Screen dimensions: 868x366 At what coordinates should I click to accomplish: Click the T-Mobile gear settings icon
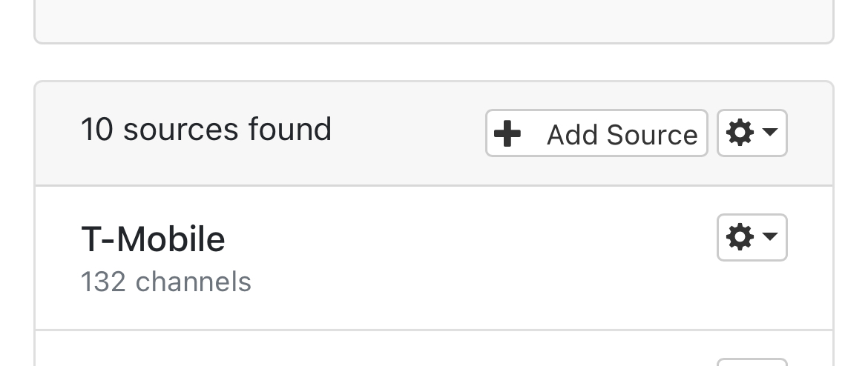[x=740, y=238]
